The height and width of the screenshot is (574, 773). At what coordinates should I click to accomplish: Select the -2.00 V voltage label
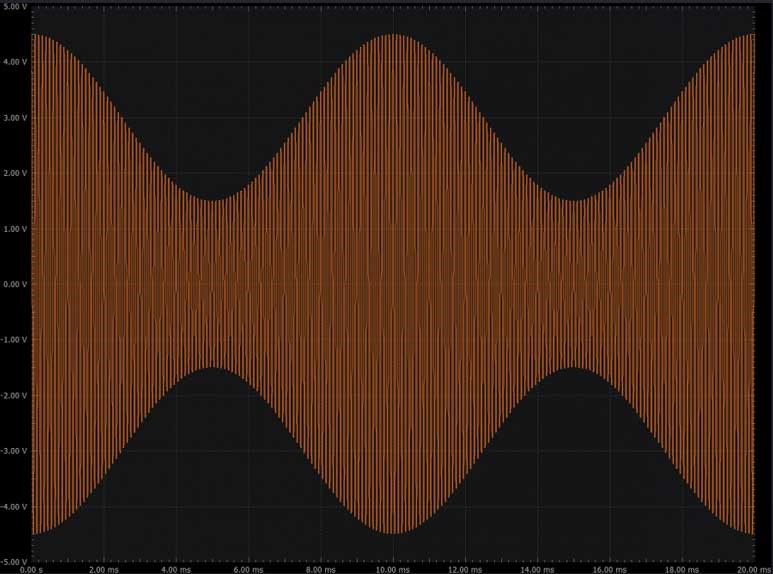pyautogui.click(x=16, y=395)
